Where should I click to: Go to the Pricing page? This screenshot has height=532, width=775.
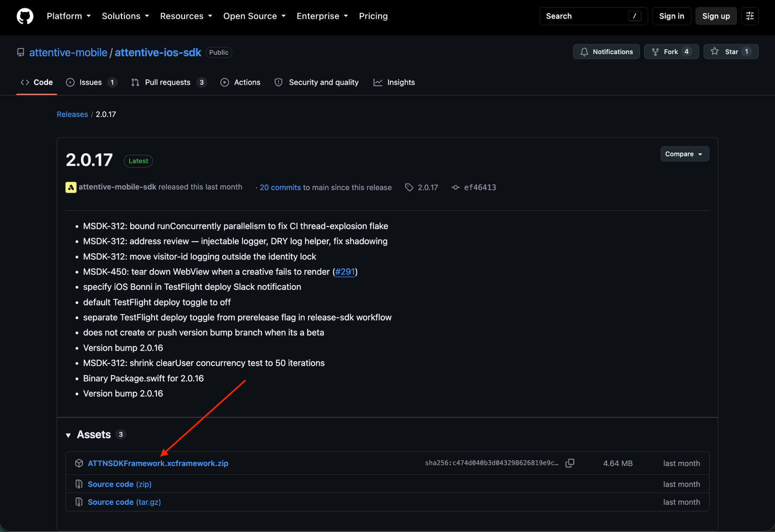373,16
